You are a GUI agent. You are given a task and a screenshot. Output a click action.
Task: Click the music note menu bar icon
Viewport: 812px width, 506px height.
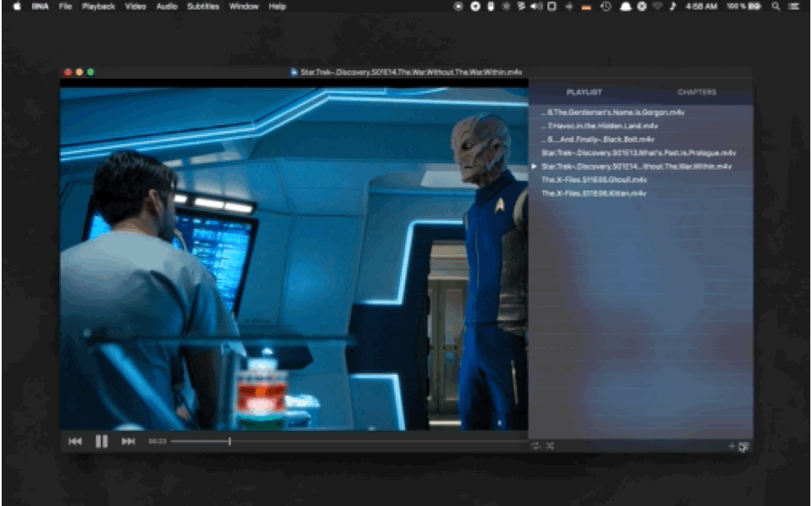[672, 6]
